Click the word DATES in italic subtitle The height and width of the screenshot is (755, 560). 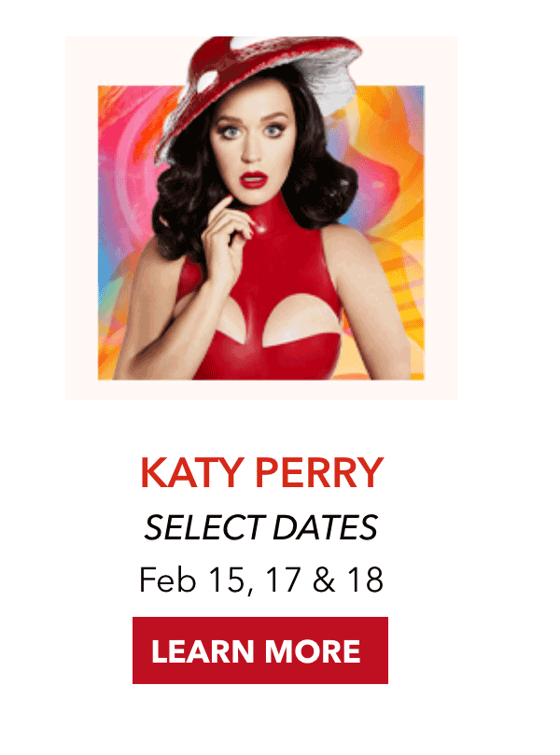coord(325,527)
